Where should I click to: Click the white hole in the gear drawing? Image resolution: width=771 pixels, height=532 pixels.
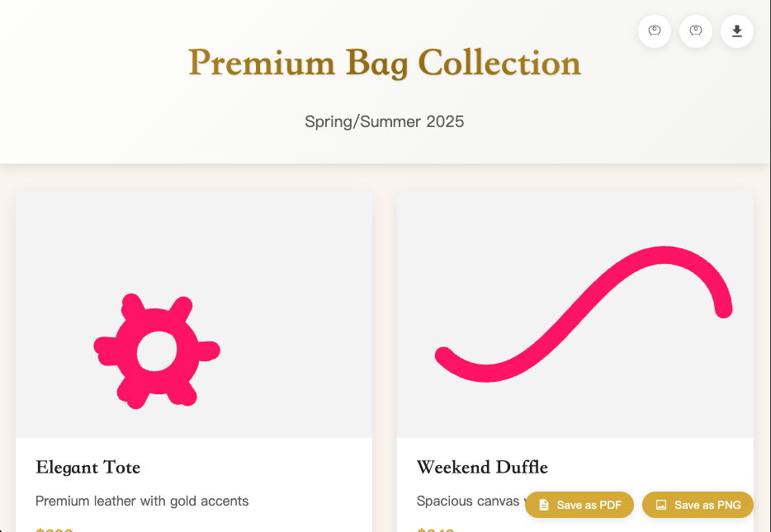(156, 351)
